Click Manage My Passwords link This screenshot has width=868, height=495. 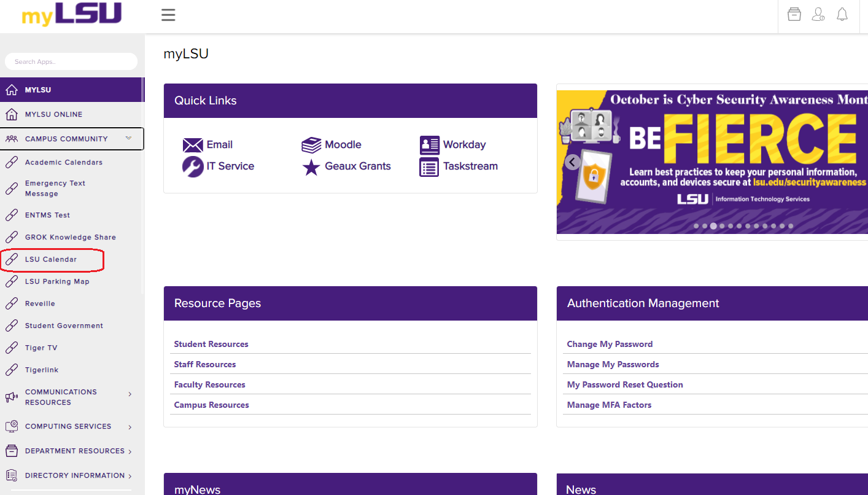[x=613, y=364]
